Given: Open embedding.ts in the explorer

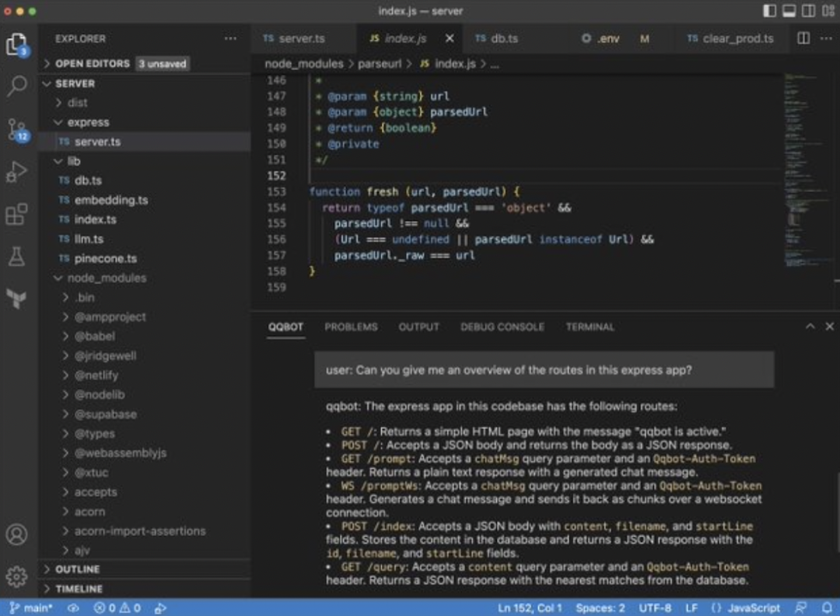Looking at the screenshot, I should [x=111, y=200].
